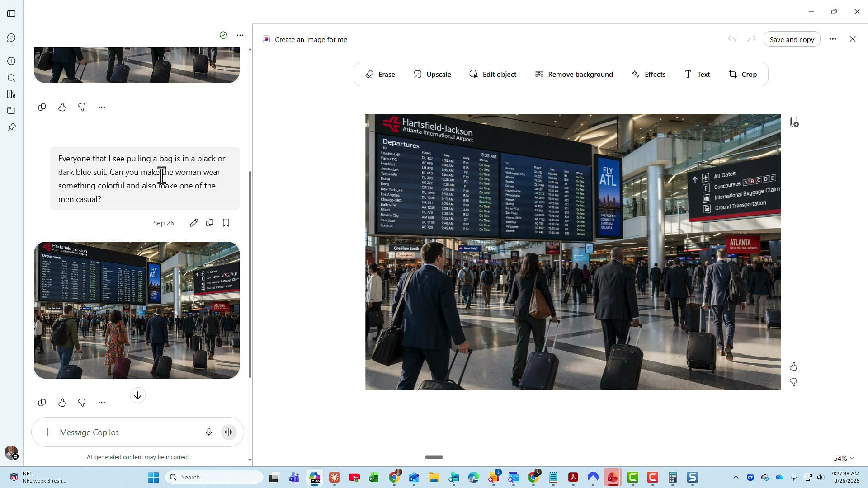Open the chat conversations icon in sidebar

(11, 38)
